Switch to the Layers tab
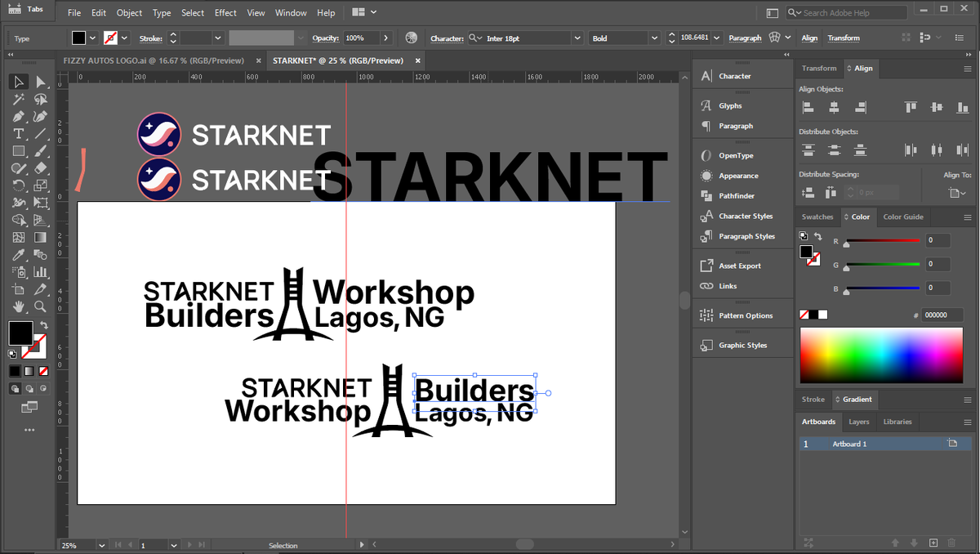Viewport: 980px width, 554px height. click(859, 422)
